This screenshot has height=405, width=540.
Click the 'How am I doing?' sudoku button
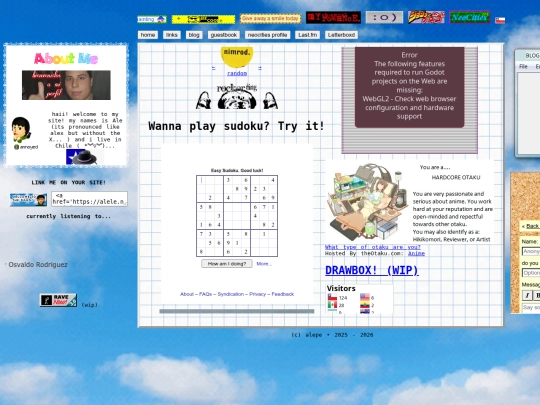227,264
